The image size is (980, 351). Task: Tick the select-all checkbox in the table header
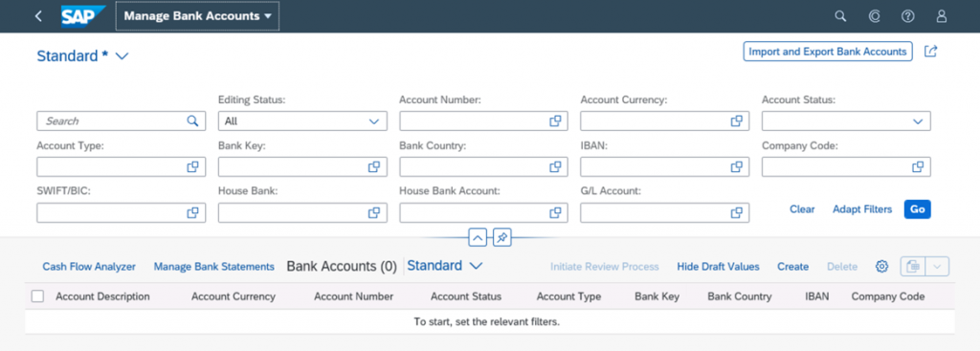pyautogui.click(x=37, y=296)
